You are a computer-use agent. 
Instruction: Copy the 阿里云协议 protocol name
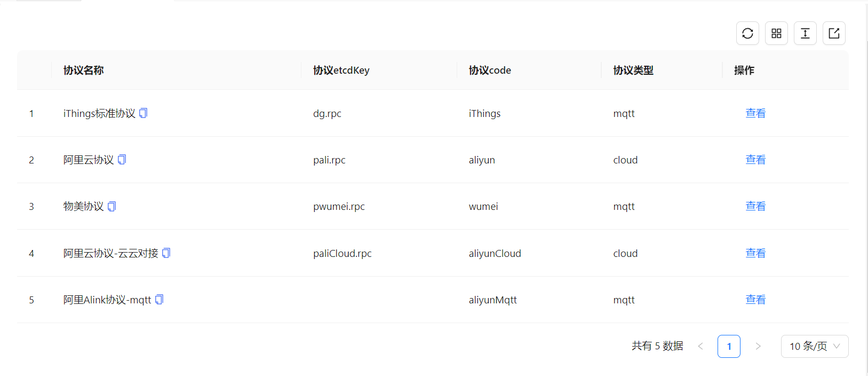click(x=122, y=160)
